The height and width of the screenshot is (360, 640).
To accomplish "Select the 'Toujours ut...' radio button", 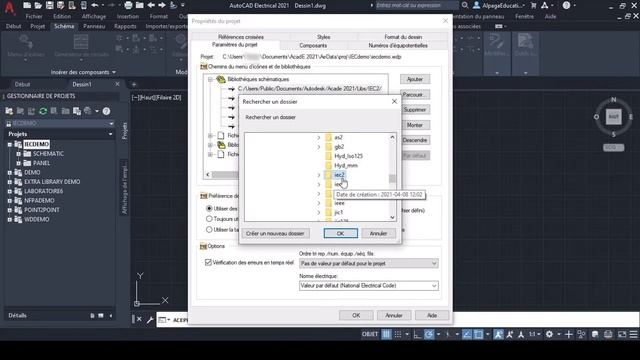I will click(x=209, y=219).
